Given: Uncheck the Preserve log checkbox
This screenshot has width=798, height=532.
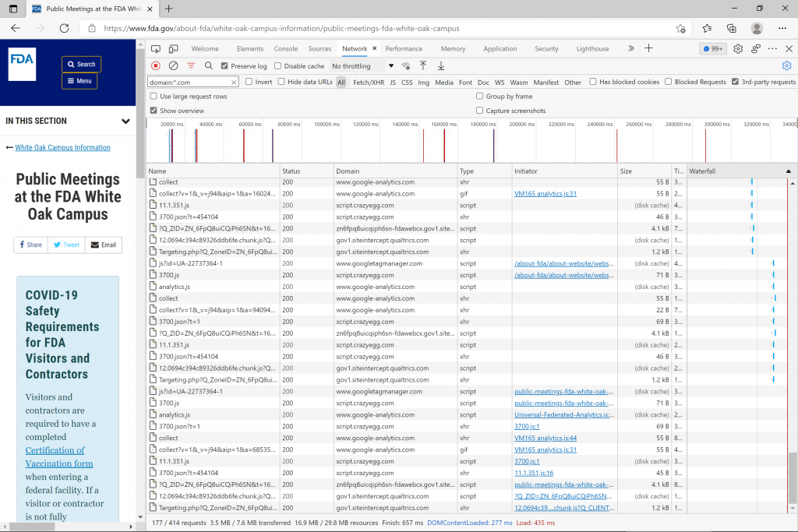Looking at the screenshot, I should click(x=224, y=66).
